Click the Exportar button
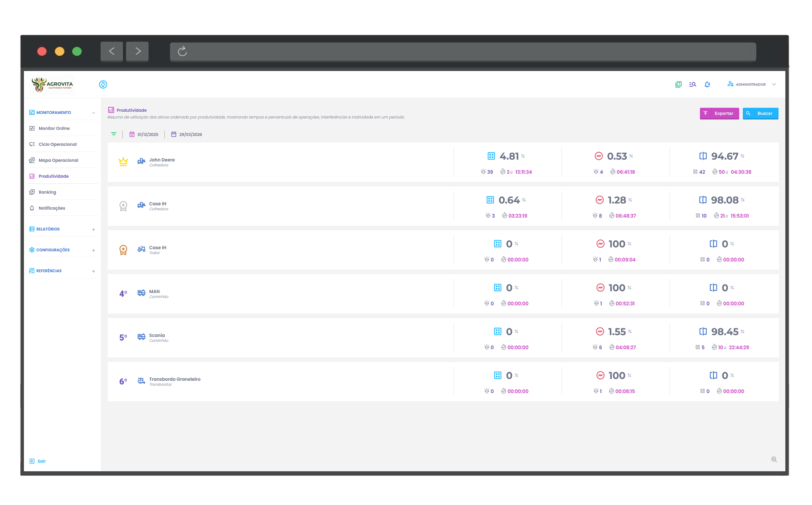 coord(719,113)
